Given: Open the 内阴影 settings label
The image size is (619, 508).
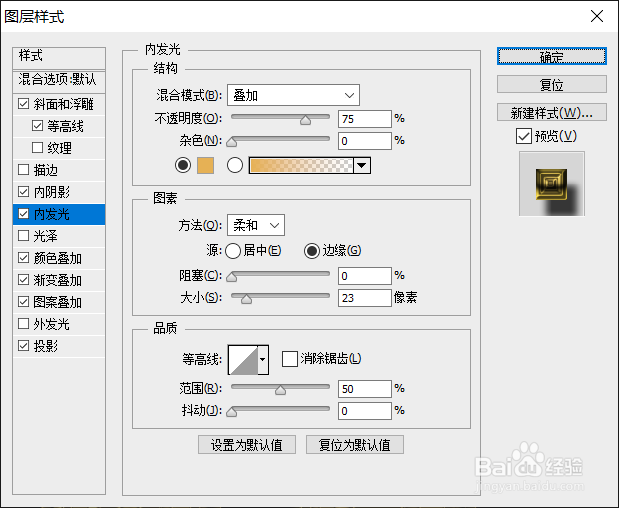Looking at the screenshot, I should tap(52, 192).
